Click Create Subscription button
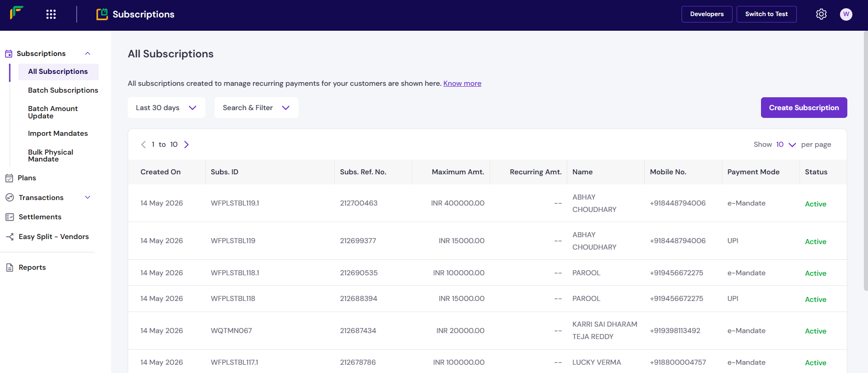Viewport: 868px width, 373px height. [804, 108]
